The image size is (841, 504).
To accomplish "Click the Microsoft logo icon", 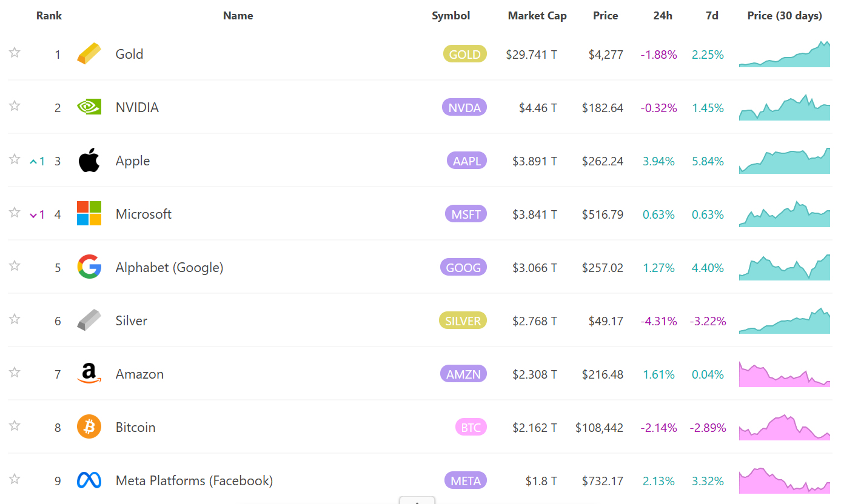I will coord(89,213).
